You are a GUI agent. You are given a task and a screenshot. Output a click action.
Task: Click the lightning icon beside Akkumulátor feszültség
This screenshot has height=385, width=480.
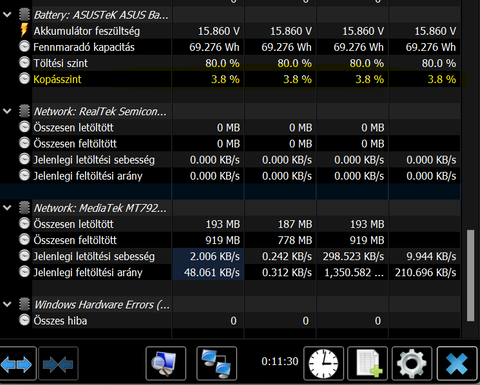[x=24, y=30]
